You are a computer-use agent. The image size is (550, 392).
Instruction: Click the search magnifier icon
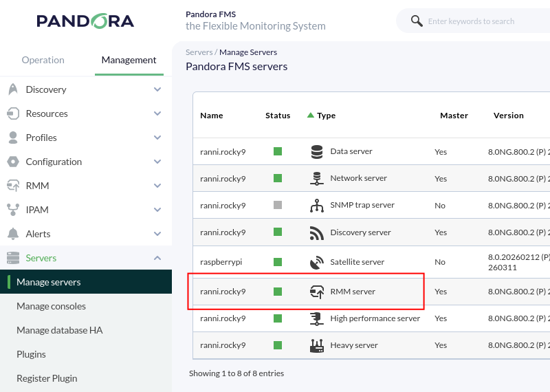pyautogui.click(x=417, y=21)
